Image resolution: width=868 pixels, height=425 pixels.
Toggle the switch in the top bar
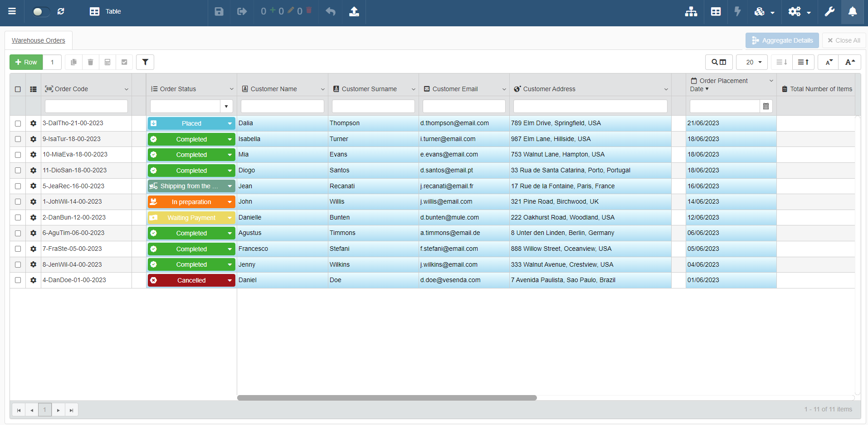40,11
